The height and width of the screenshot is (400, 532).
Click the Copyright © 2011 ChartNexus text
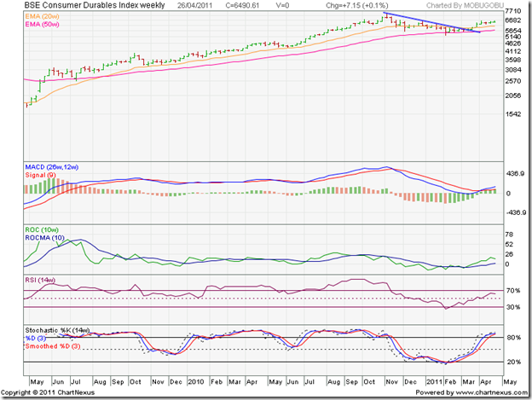coord(48,392)
